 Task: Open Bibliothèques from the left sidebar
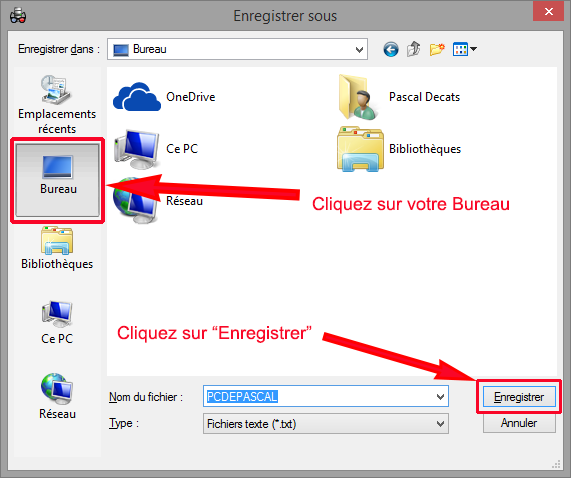57,248
